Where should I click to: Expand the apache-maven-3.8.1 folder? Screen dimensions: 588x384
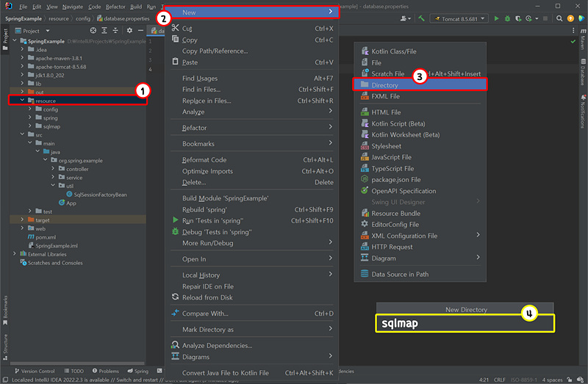click(22, 58)
